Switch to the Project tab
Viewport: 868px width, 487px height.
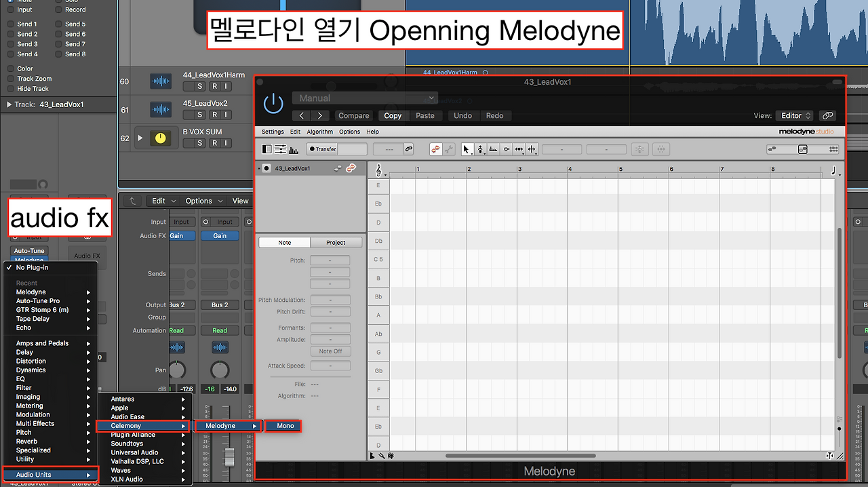coord(336,242)
